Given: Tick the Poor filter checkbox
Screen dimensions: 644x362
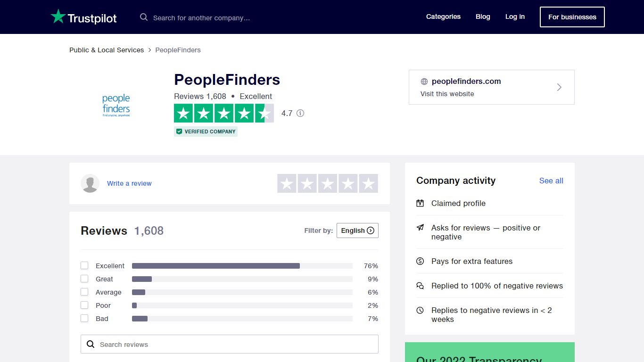Looking at the screenshot, I should [x=84, y=305].
